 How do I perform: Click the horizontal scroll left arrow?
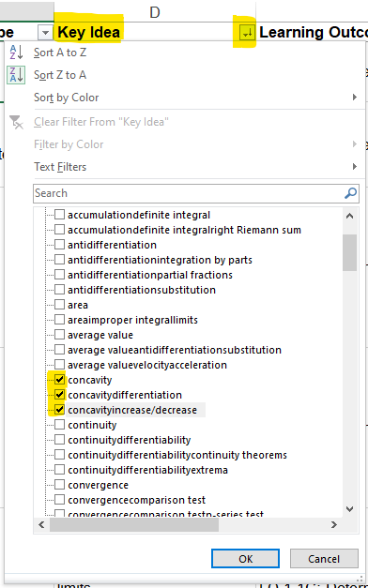[41, 524]
